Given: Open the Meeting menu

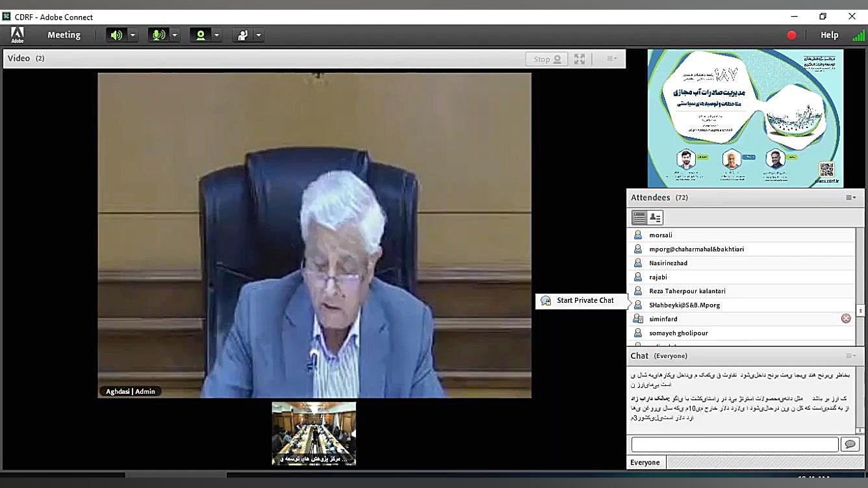Looking at the screenshot, I should tap(64, 35).
